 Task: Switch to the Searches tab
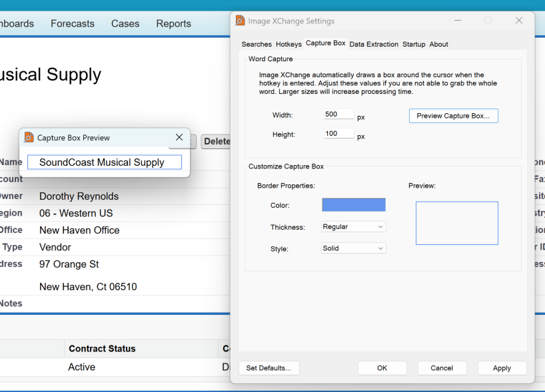[x=257, y=45]
